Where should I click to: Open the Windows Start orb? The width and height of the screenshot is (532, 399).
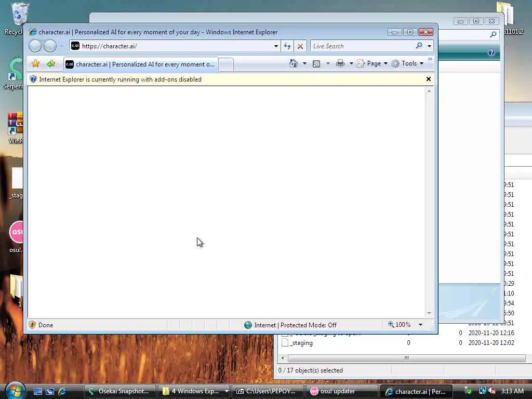[14, 391]
